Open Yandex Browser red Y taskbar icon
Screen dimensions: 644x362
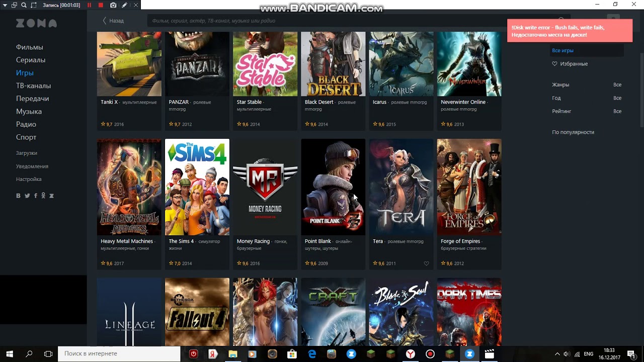[411, 354]
